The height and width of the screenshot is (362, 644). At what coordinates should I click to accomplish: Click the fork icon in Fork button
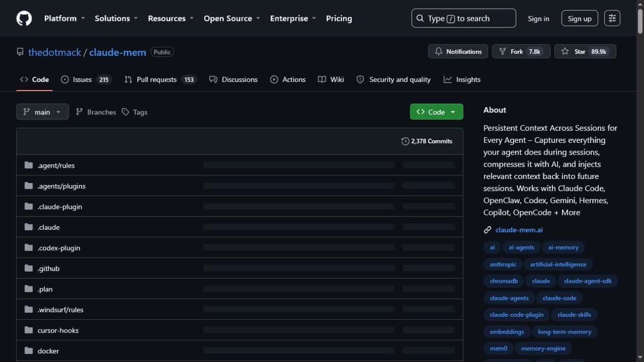pyautogui.click(x=502, y=51)
